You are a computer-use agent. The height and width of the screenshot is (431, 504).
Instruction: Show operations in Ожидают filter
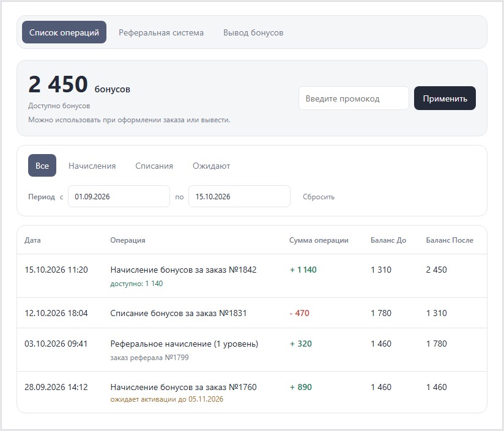211,166
